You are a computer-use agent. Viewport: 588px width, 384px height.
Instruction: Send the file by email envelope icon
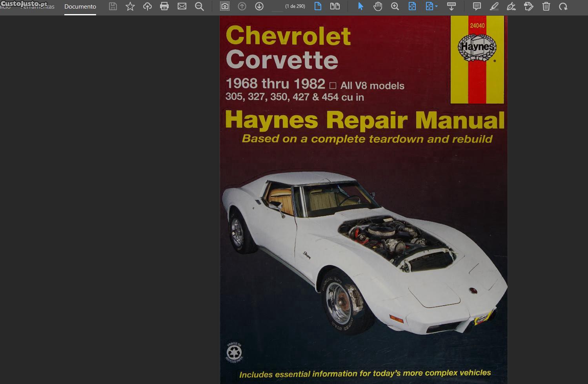tap(182, 6)
